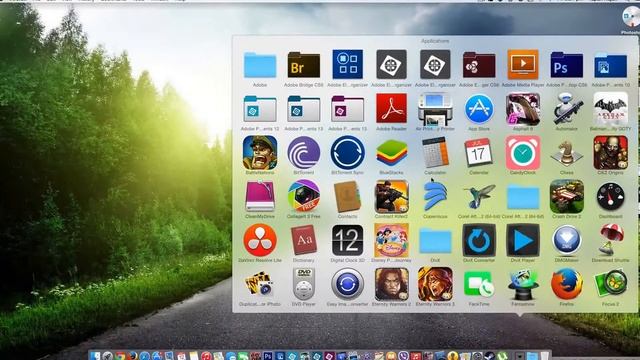Launch CandyClock alarm app
640x360 pixels.
tap(523, 153)
